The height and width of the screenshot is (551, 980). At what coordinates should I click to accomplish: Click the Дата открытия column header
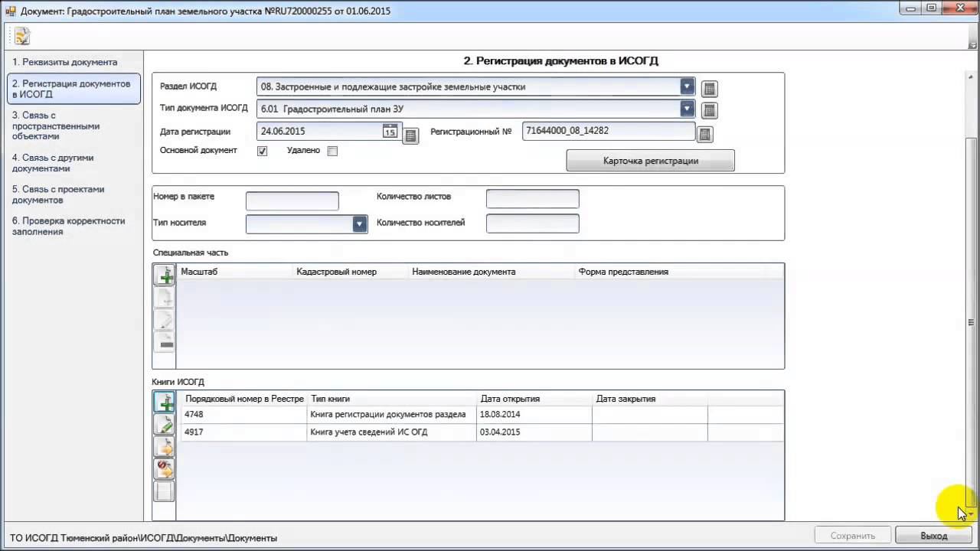coord(510,399)
